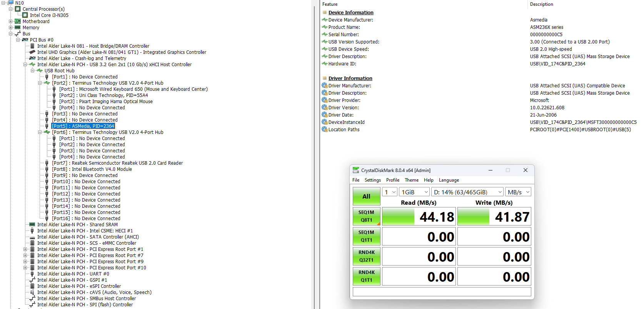
Task: Click the Device Manufacturer row icon
Action: [325, 20]
